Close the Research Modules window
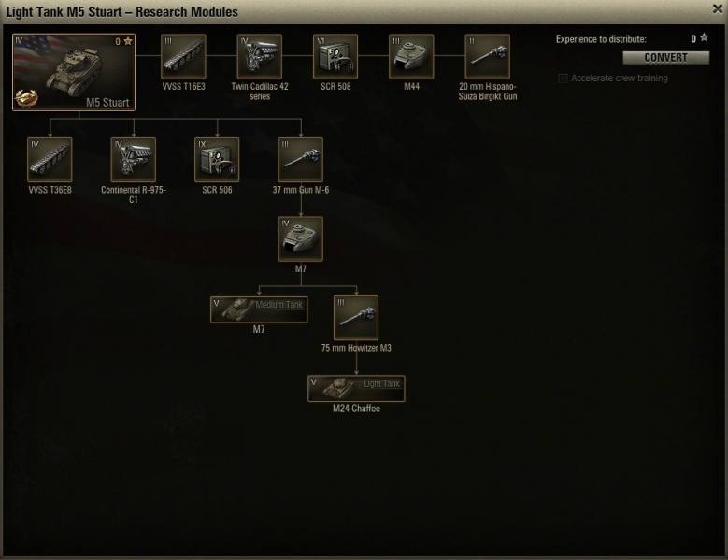 pyautogui.click(x=718, y=8)
